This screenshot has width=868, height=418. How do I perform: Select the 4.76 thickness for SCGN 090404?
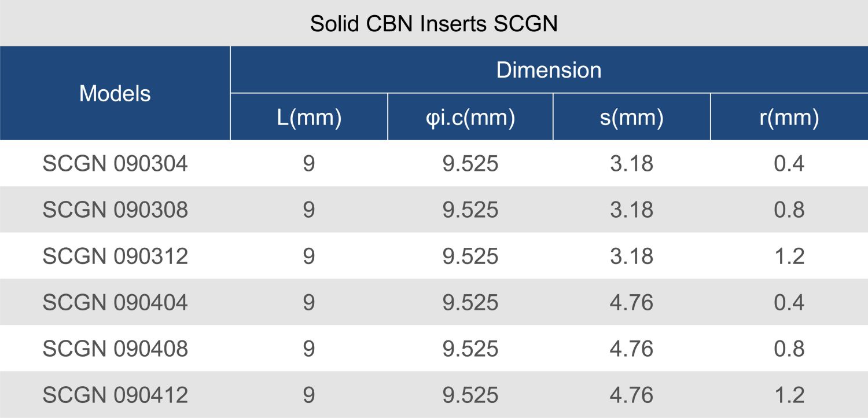[631, 302]
